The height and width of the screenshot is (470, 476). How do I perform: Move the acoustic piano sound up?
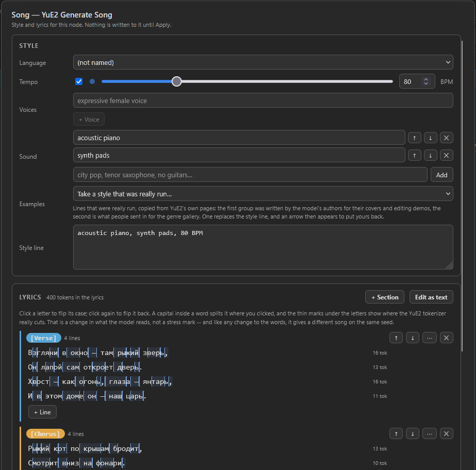click(414, 138)
